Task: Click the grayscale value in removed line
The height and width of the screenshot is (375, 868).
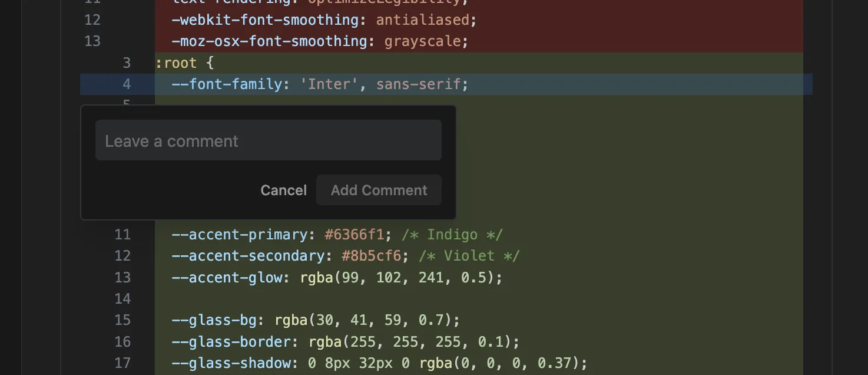Action: pyautogui.click(x=422, y=41)
